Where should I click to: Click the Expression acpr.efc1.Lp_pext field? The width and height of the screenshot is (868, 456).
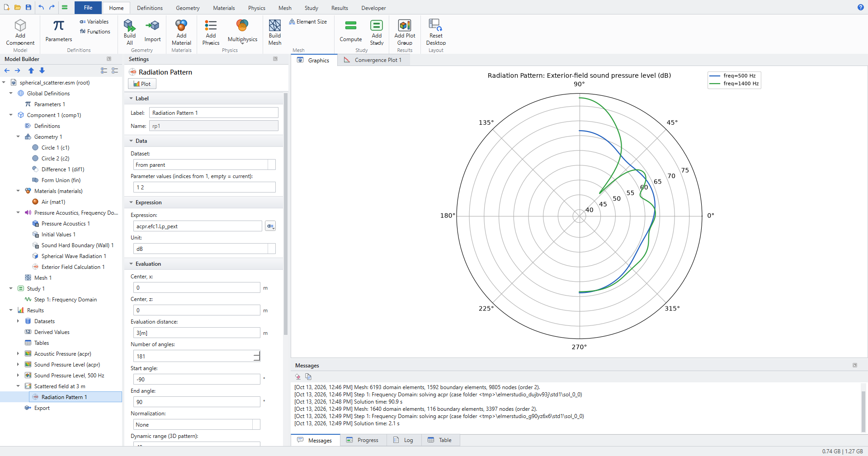coord(198,226)
